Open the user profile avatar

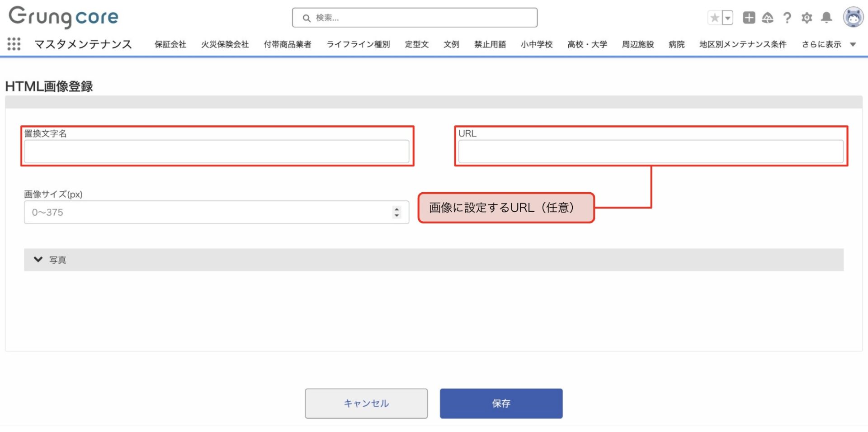[853, 18]
